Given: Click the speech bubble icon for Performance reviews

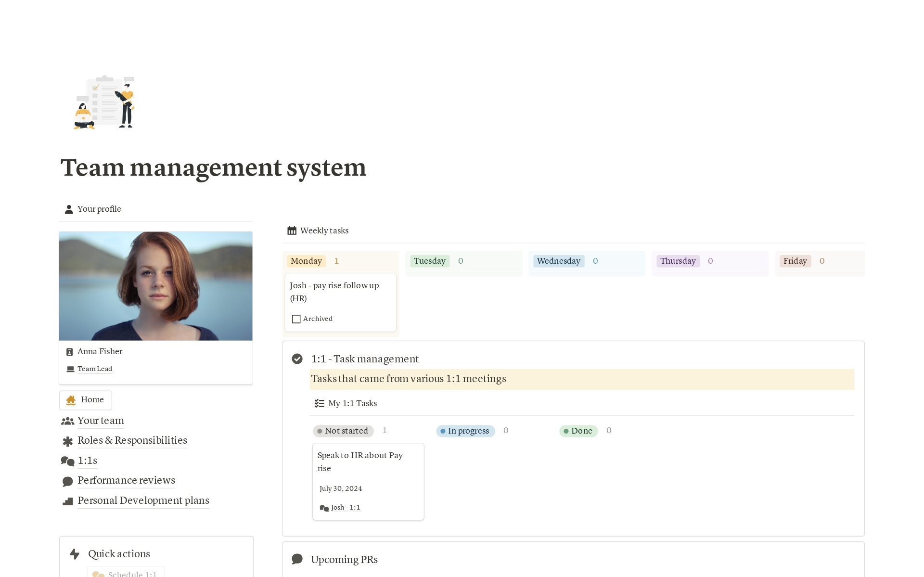Looking at the screenshot, I should point(67,481).
